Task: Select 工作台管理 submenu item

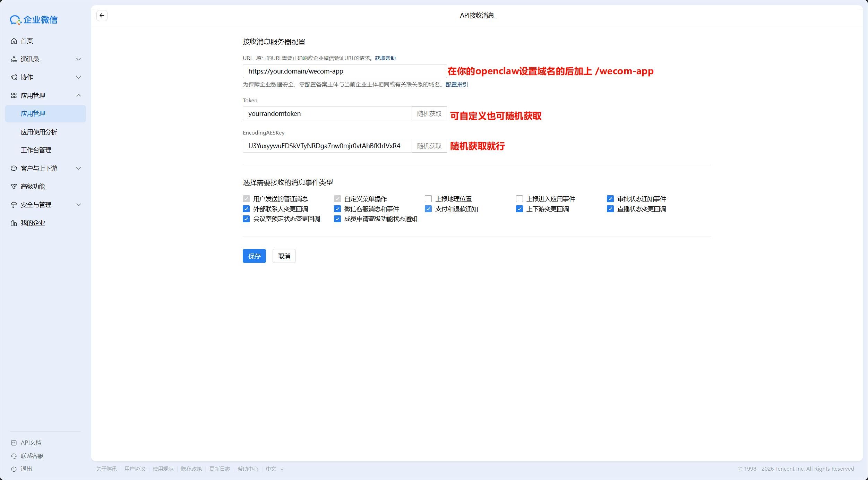Action: click(x=36, y=150)
